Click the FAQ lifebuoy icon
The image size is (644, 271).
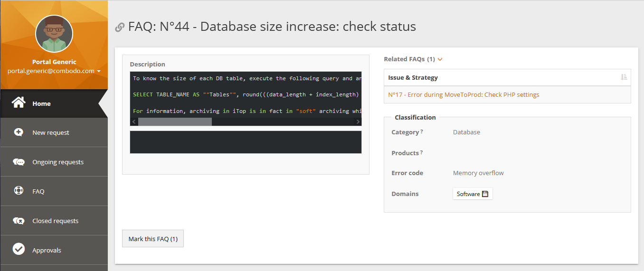[x=19, y=191]
